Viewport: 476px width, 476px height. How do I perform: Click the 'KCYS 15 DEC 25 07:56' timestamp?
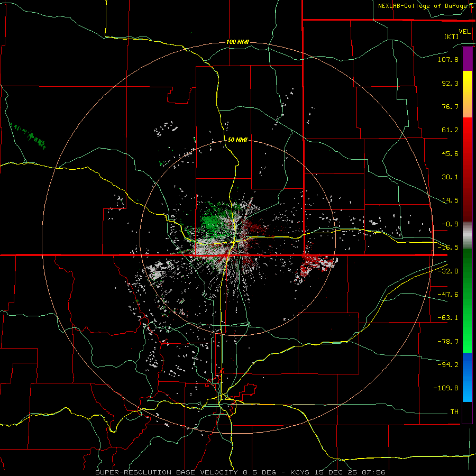(x=338, y=472)
